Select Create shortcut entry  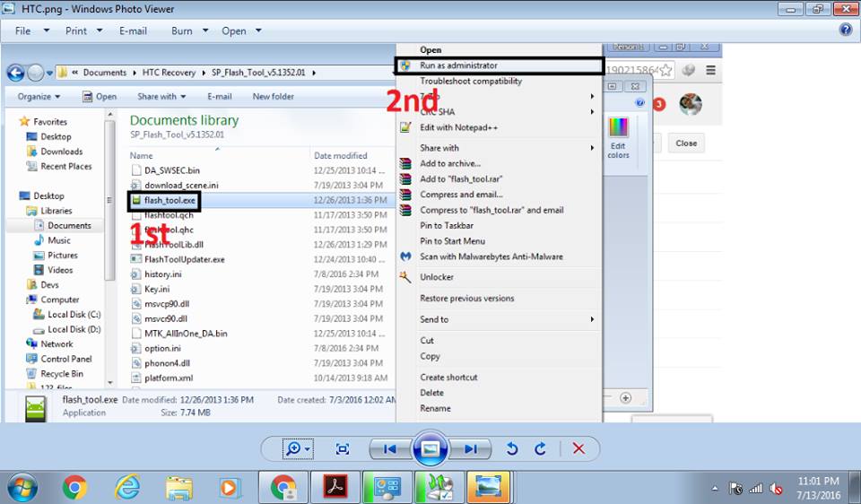click(448, 378)
